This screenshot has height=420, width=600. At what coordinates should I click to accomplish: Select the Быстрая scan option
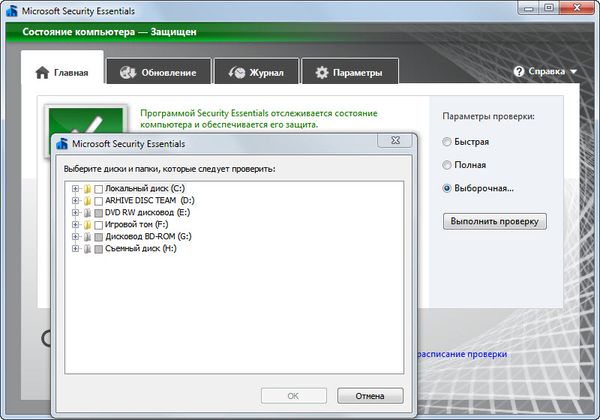click(465, 142)
